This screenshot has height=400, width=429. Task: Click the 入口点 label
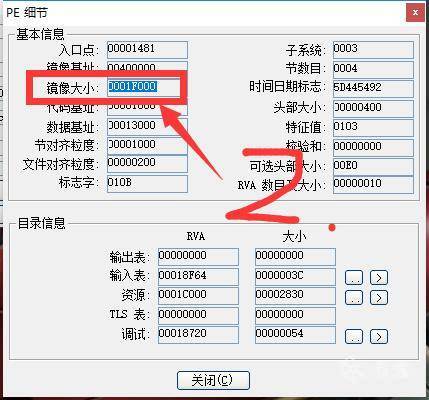tap(79, 50)
